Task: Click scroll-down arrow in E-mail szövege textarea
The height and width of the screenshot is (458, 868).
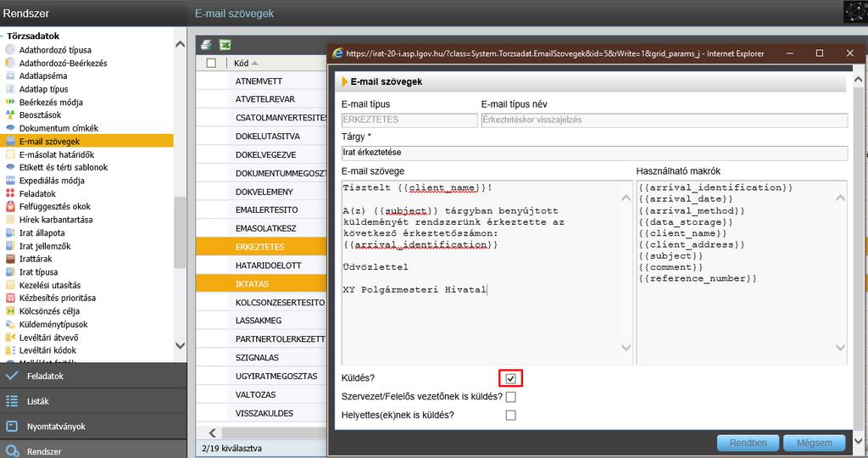Action: [x=626, y=348]
